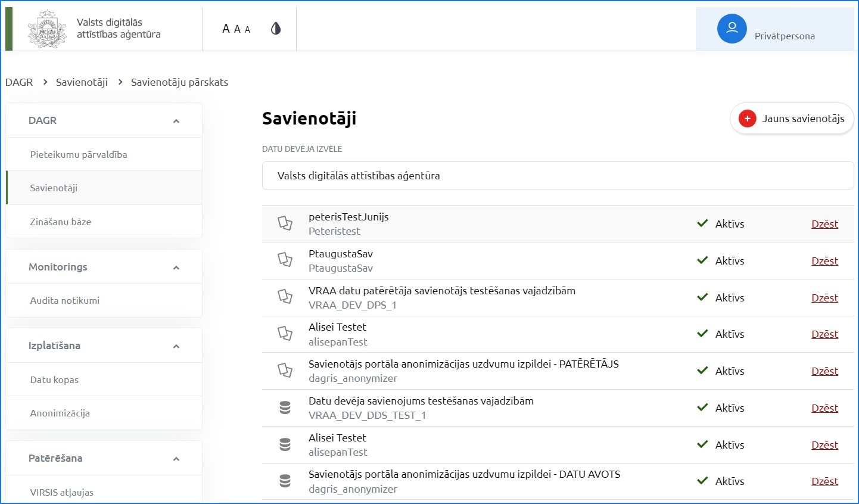Screen dimensions: 859x504
Task: Open Datu kopas in the sidebar
Action: (104, 379)
